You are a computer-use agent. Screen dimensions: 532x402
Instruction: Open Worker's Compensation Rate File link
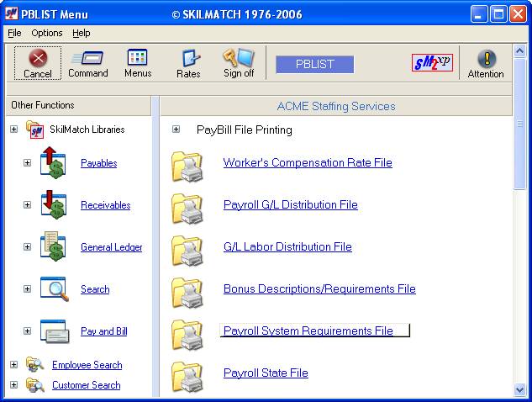pos(308,162)
